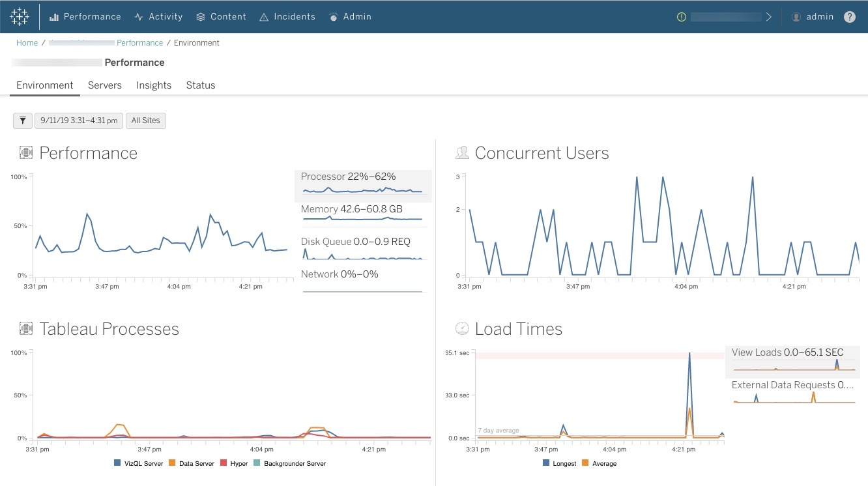Toggle the VizQL Server legend entry
868x486 pixels.
(137, 463)
